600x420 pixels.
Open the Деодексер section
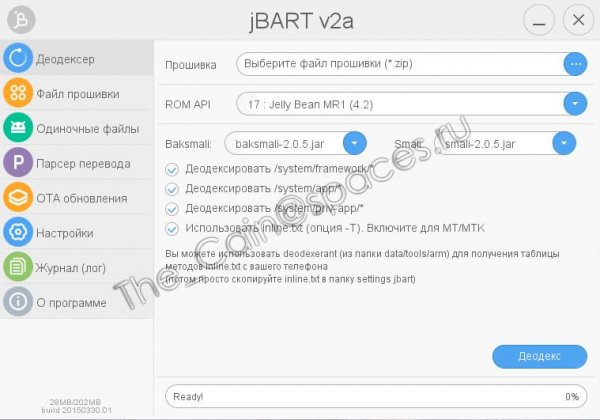(77, 58)
